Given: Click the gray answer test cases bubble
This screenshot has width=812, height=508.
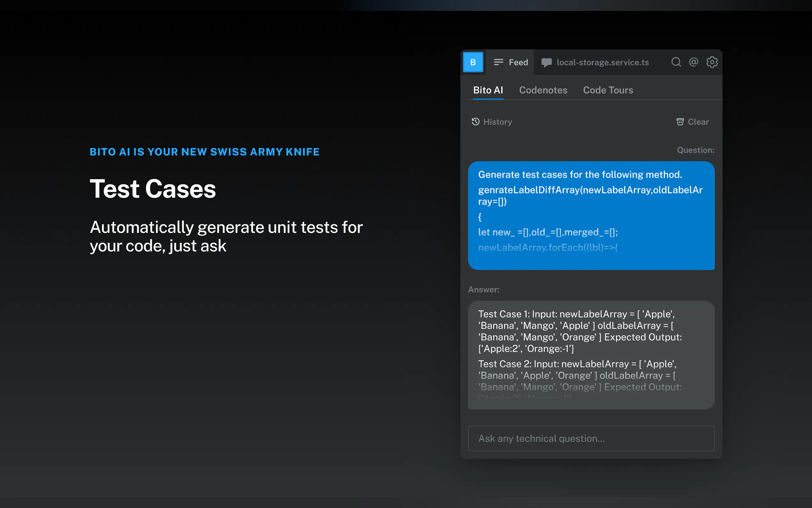Looking at the screenshot, I should click(591, 354).
